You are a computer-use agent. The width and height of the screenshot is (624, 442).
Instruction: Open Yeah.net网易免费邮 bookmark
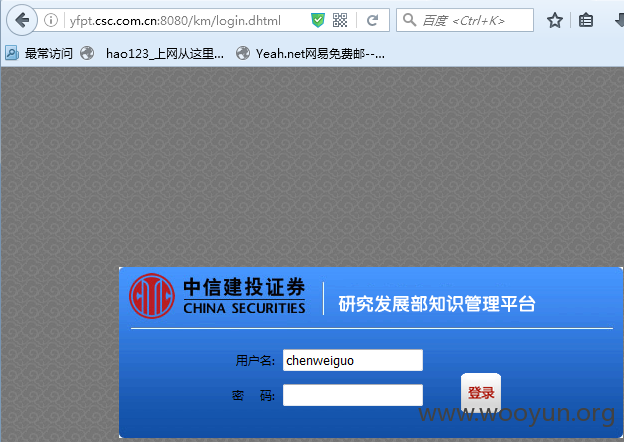pos(320,53)
